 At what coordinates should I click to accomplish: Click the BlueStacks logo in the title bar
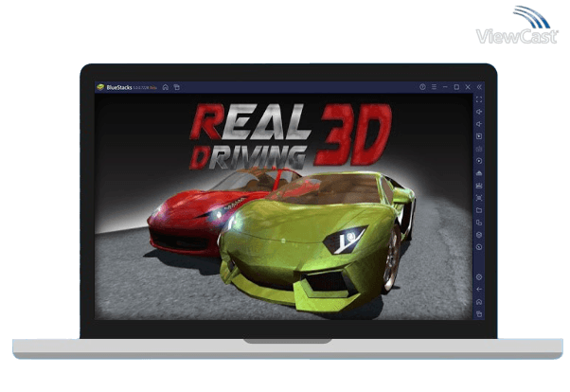click(100, 87)
